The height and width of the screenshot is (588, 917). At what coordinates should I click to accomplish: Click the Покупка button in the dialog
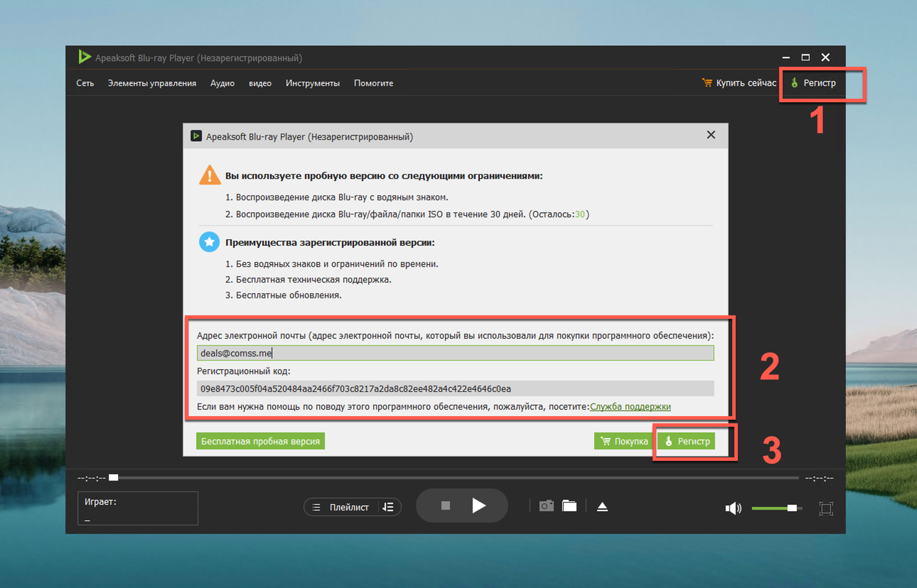coord(624,441)
